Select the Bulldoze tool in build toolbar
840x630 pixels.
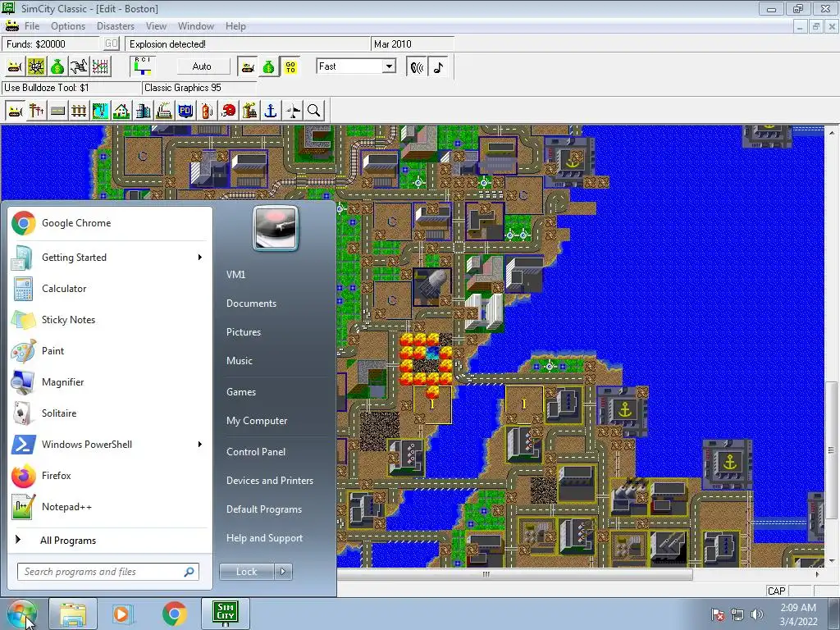[15, 111]
